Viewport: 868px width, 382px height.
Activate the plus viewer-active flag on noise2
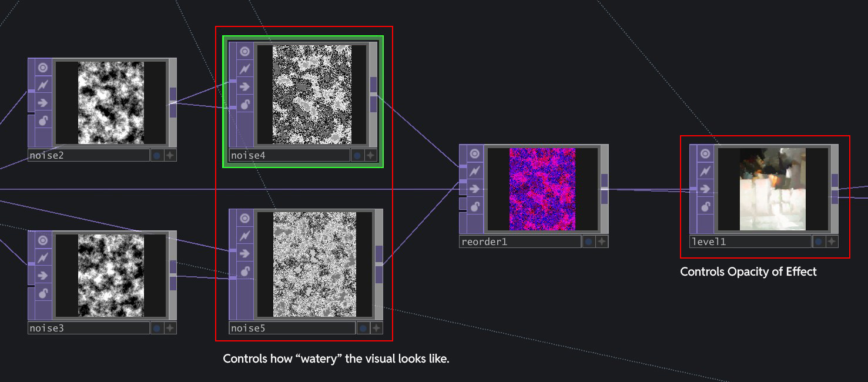(x=170, y=155)
